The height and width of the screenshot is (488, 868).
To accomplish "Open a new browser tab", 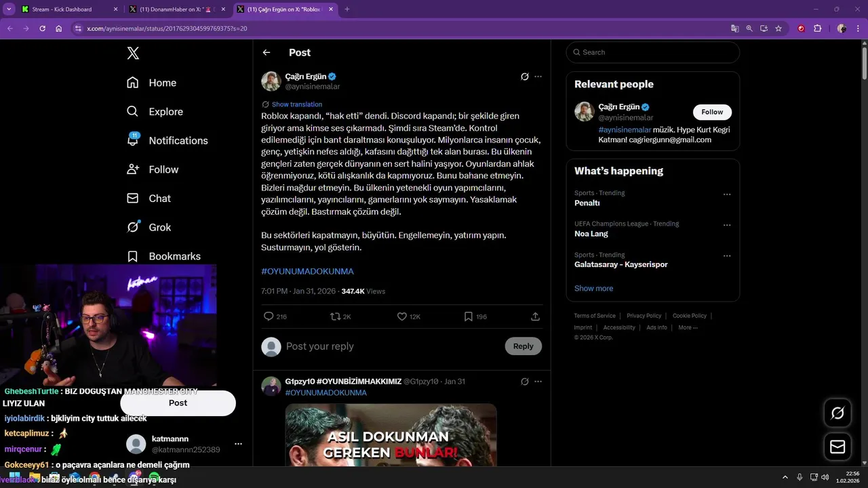I will [347, 9].
